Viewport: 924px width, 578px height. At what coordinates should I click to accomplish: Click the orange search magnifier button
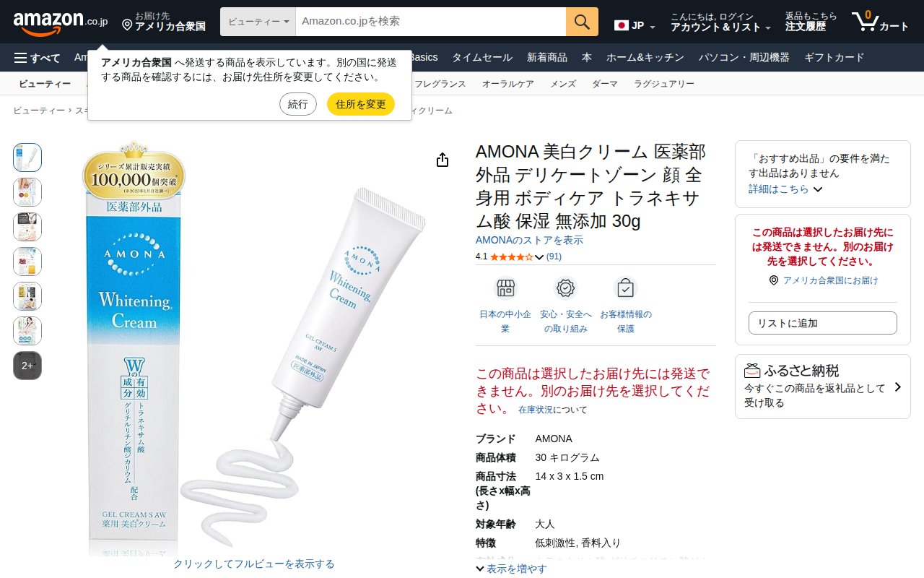tap(582, 22)
